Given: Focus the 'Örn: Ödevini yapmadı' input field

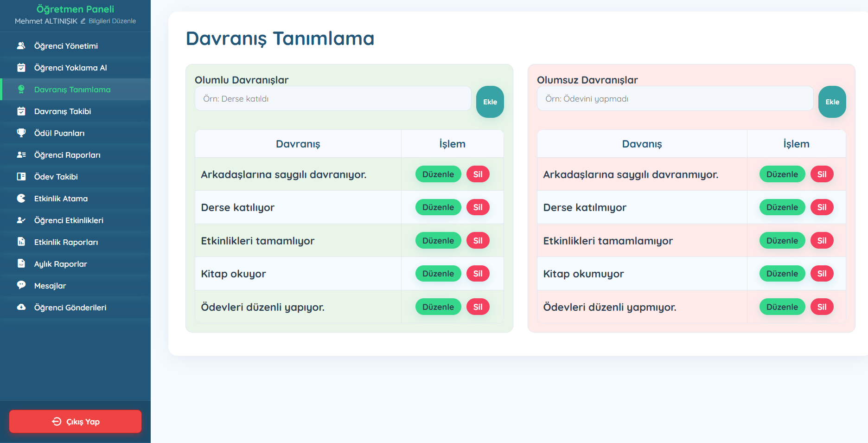Looking at the screenshot, I should point(675,99).
